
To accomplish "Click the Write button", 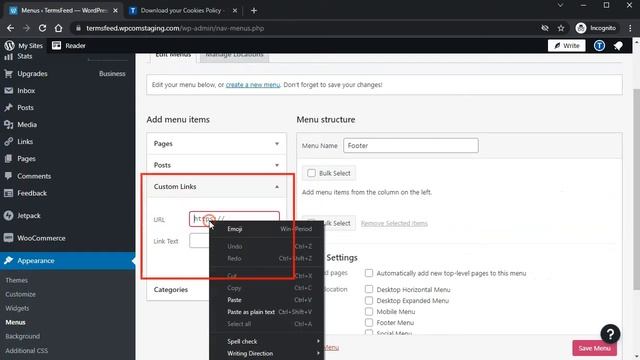I will [567, 46].
